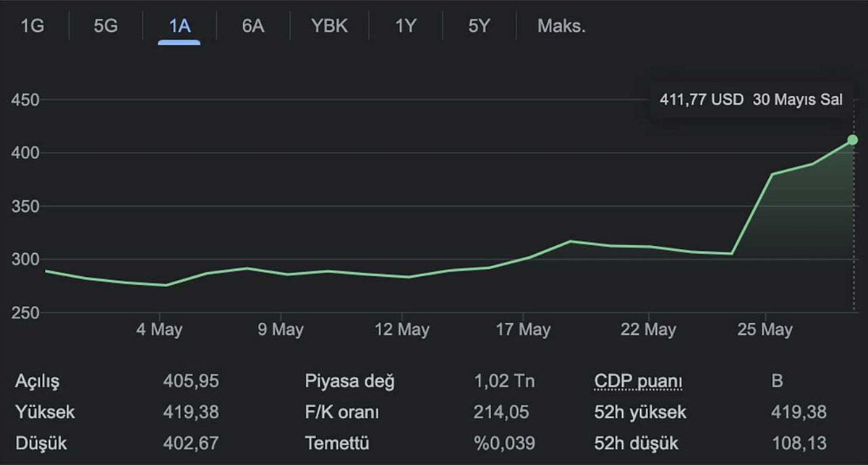Viewport: 868px width, 465px height.
Task: Open the CDP puanı link
Action: coord(637,380)
